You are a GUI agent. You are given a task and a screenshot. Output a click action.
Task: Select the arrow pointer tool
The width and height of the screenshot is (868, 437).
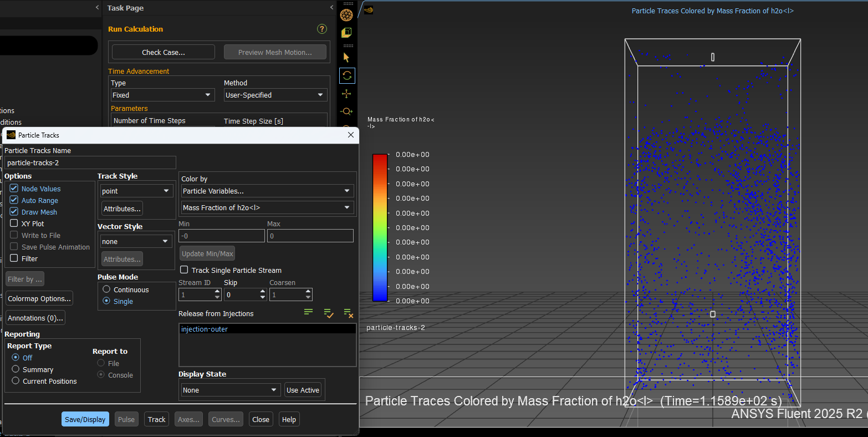[x=346, y=58]
